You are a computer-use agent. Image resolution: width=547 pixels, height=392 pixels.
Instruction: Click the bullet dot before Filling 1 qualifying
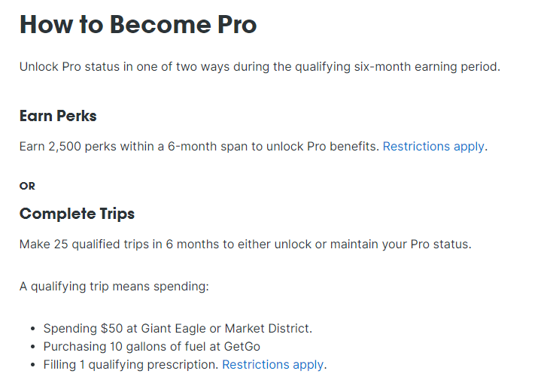33,365
